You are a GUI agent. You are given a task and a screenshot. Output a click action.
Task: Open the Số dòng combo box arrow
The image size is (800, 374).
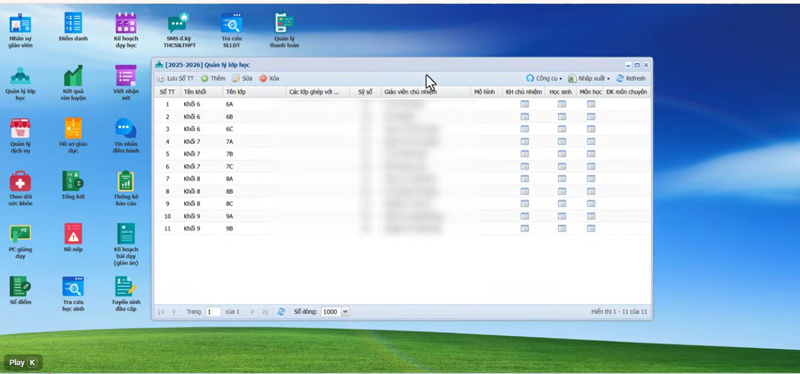345,312
